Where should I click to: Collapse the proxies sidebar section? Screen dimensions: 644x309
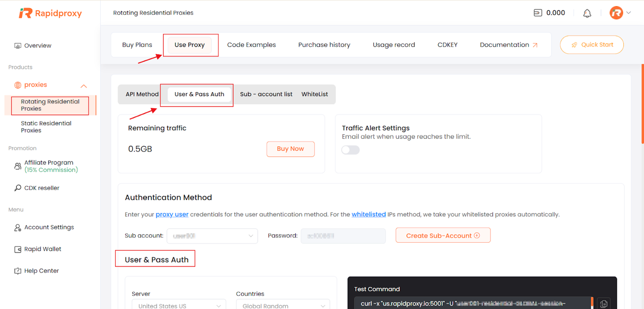tap(84, 86)
